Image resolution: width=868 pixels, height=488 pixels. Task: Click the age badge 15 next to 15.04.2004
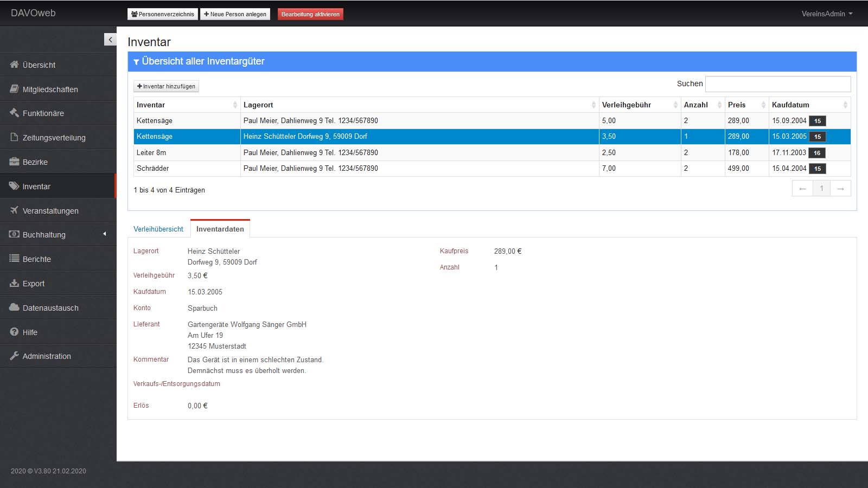pos(817,169)
